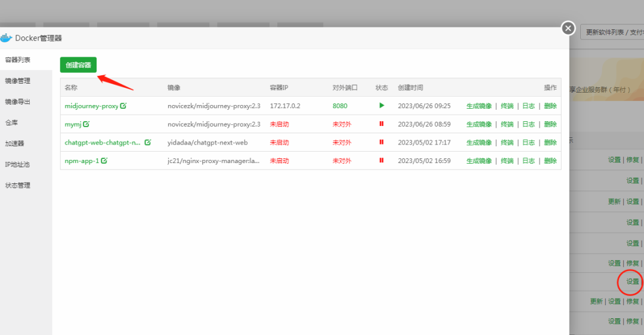Click 删除 for mymj row
This screenshot has height=335, width=644.
pyautogui.click(x=550, y=124)
